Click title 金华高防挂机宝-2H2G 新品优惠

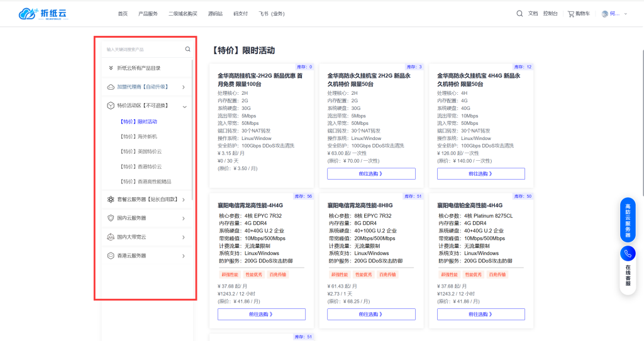tap(260, 80)
